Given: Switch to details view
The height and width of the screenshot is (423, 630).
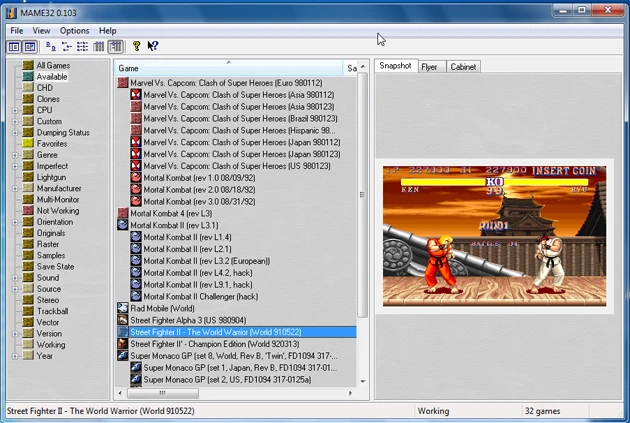Looking at the screenshot, I should 98,47.
